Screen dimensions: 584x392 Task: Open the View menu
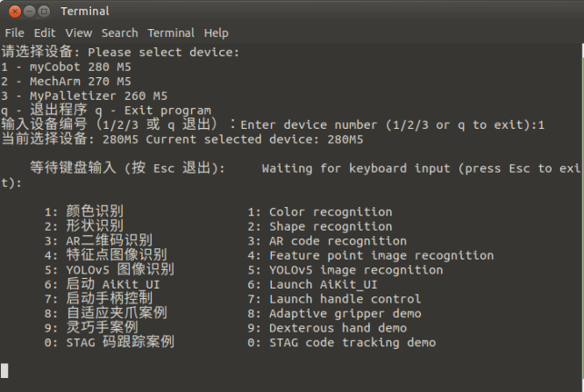pos(78,32)
